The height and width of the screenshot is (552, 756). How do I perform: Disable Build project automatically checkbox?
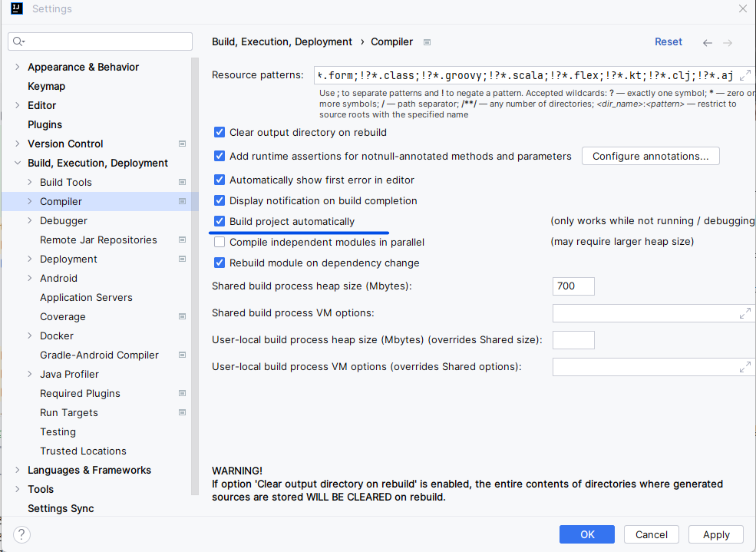pyautogui.click(x=220, y=221)
